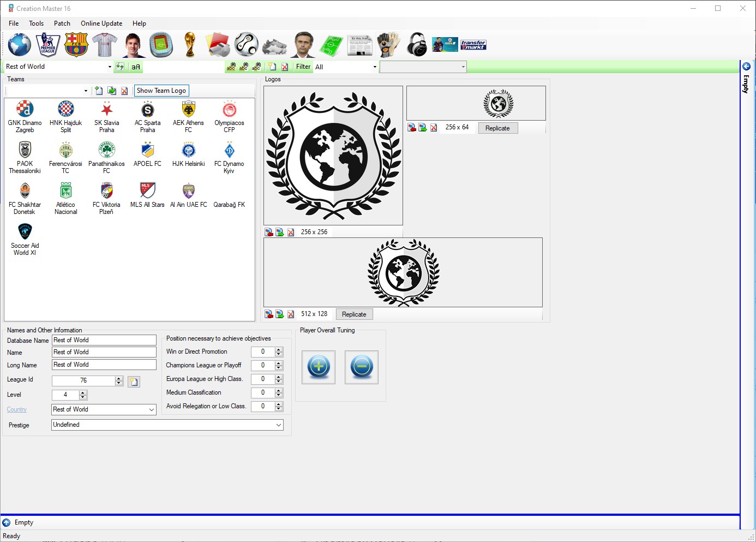Increase Win or Direct Promotion value

pyautogui.click(x=279, y=349)
